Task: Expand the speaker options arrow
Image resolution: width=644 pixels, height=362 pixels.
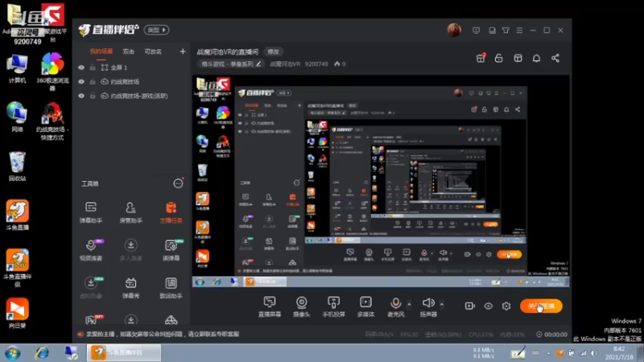Action: point(441,304)
